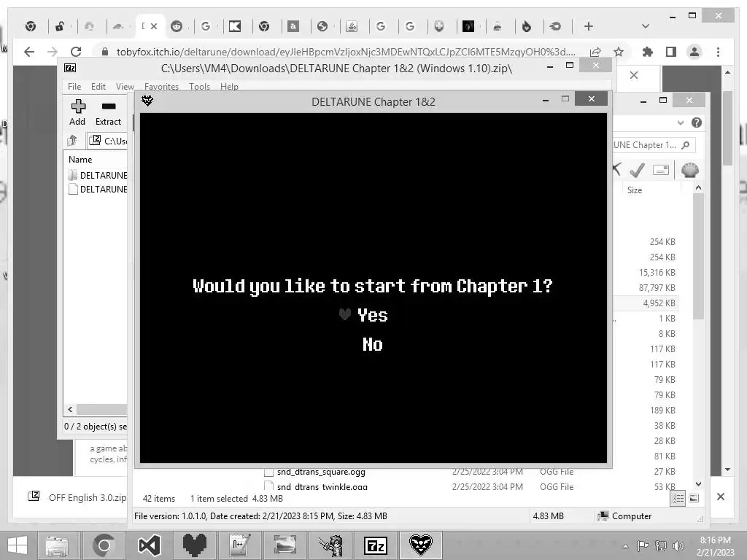Open the 7-Zip View menu
Viewport: 747px width, 560px height.
click(x=125, y=87)
